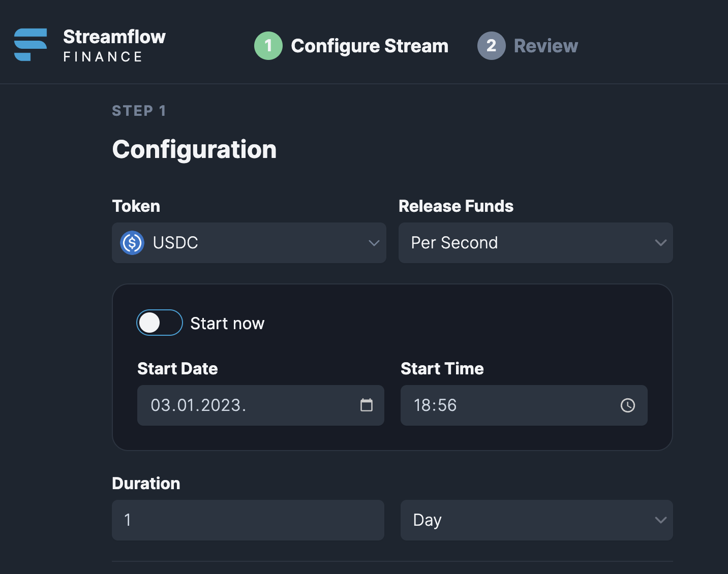728x574 pixels.
Task: Open the calendar picker icon in Start Date
Action: [x=367, y=405]
